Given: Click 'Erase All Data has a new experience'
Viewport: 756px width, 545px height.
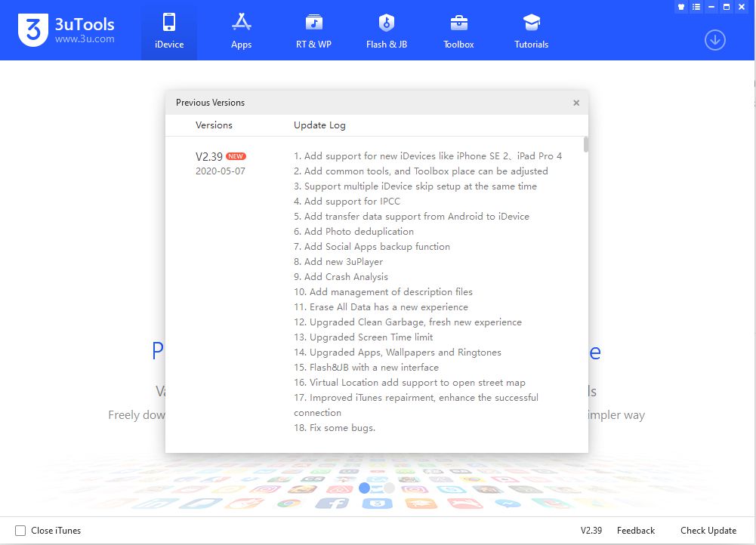Looking at the screenshot, I should click(x=381, y=307).
